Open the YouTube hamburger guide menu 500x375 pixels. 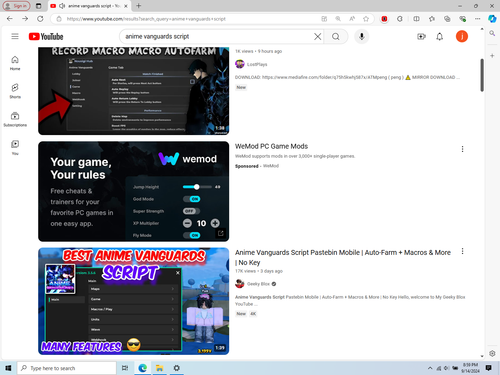tap(15, 36)
